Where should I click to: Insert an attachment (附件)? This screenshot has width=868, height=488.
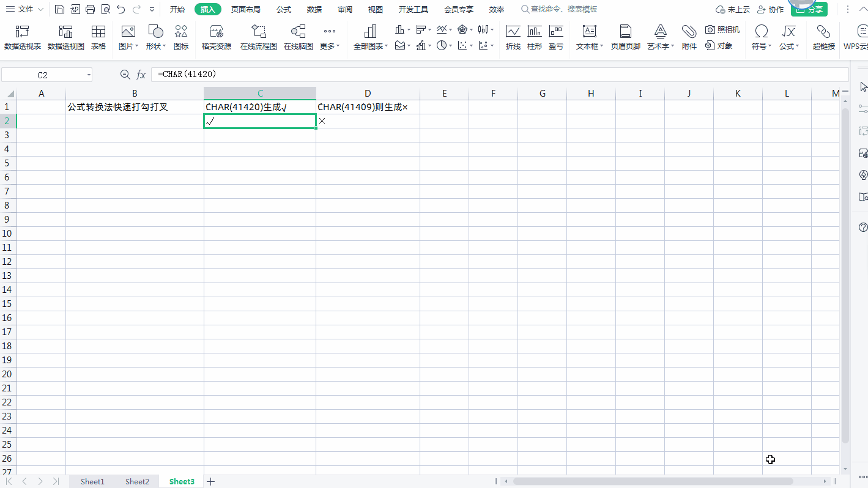689,37
